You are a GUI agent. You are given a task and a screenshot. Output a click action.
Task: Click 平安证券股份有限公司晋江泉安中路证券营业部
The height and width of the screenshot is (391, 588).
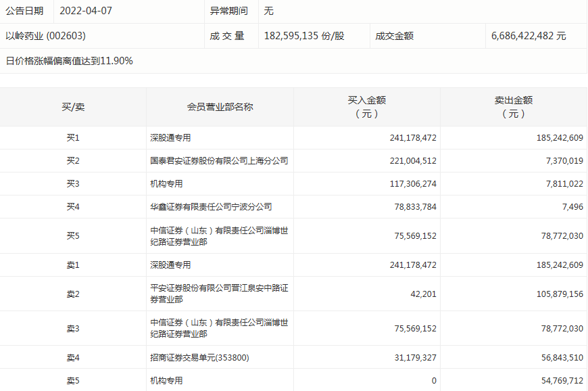(219, 294)
